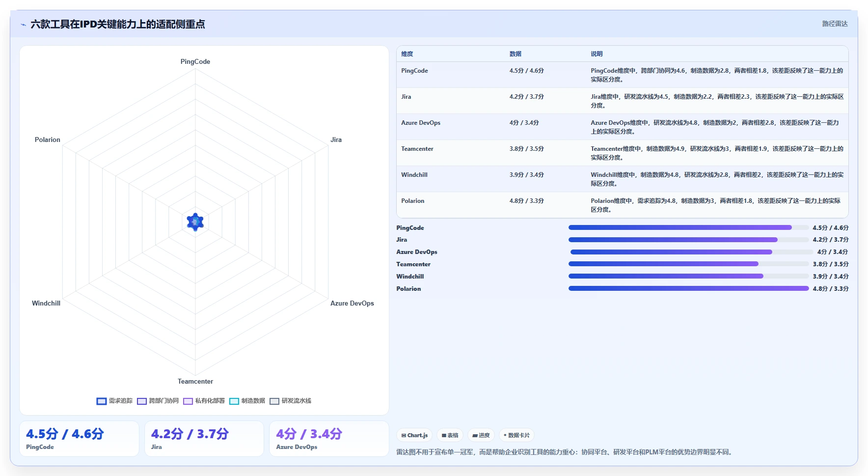Click the Jira axis label on radar
Viewport: 868px width, 476px height.
tap(336, 140)
